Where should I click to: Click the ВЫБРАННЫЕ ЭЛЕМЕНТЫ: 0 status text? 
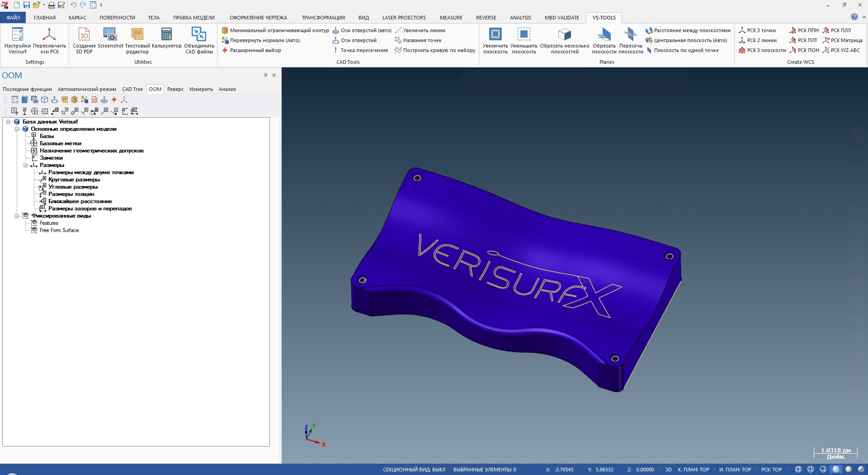pyautogui.click(x=485, y=470)
